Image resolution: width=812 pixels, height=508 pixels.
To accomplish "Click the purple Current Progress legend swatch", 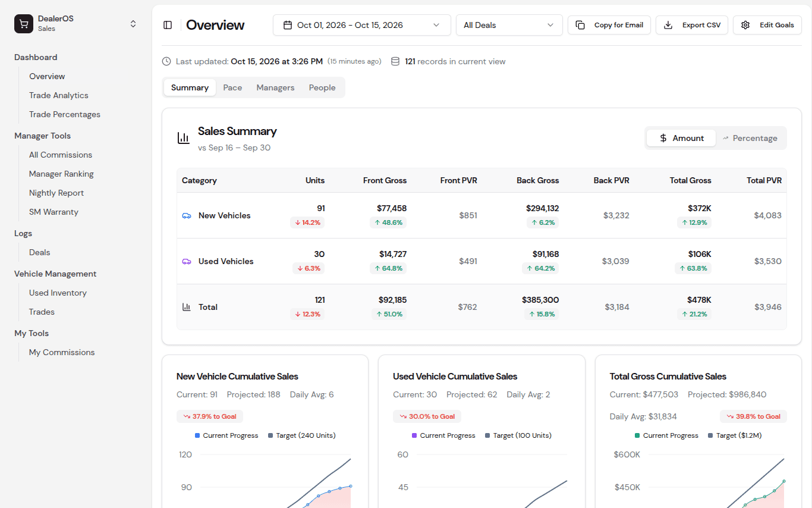I will (414, 435).
